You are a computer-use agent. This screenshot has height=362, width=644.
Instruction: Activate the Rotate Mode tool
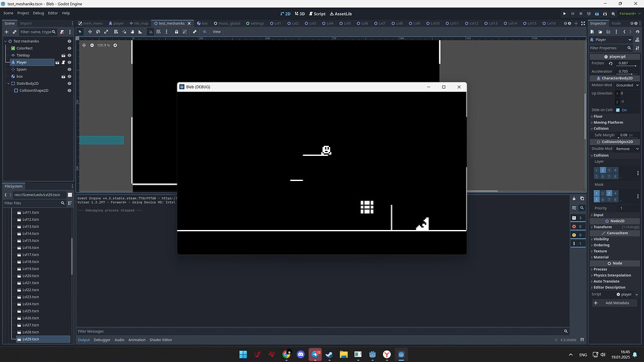tap(98, 31)
